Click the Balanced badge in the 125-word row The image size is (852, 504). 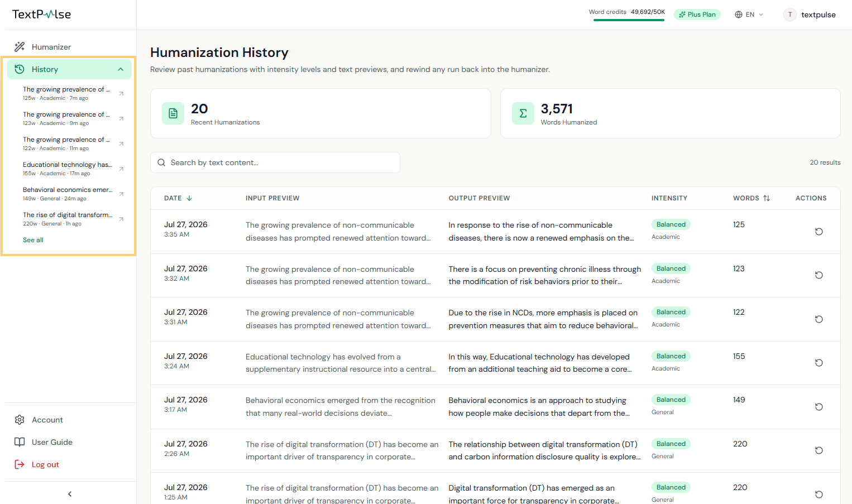pos(671,224)
